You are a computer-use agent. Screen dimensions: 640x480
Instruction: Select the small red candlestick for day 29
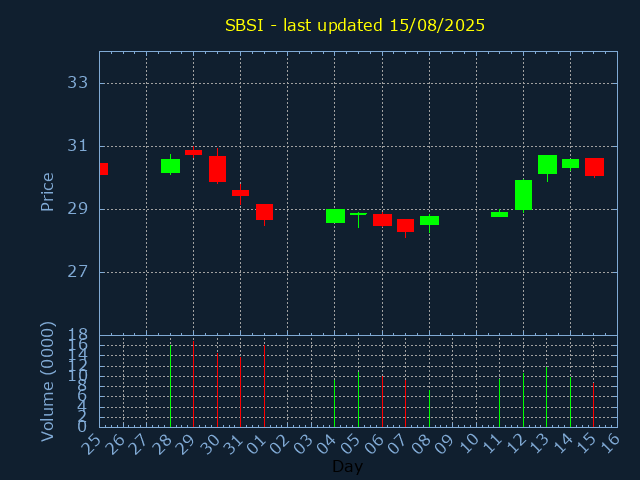193,152
